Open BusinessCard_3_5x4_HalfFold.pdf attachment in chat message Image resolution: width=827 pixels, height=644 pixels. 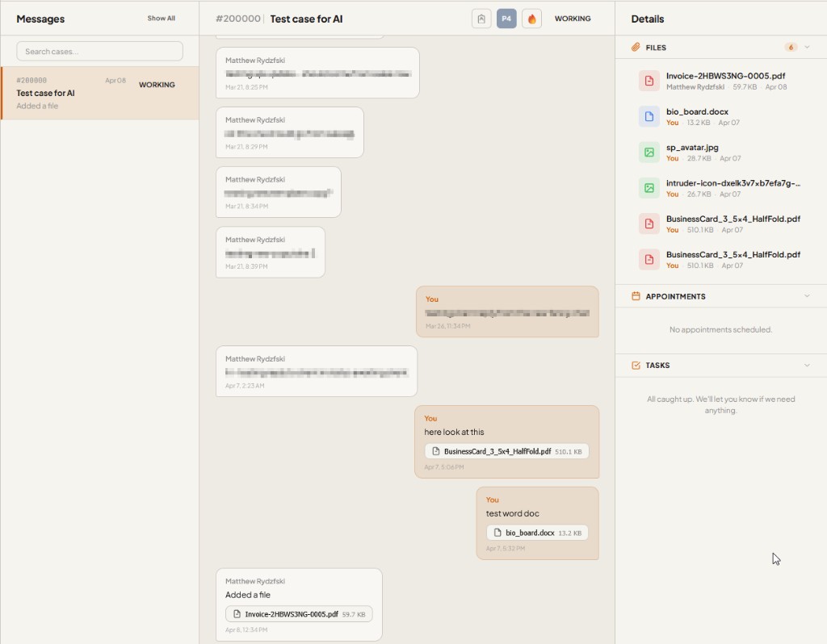tap(506, 451)
